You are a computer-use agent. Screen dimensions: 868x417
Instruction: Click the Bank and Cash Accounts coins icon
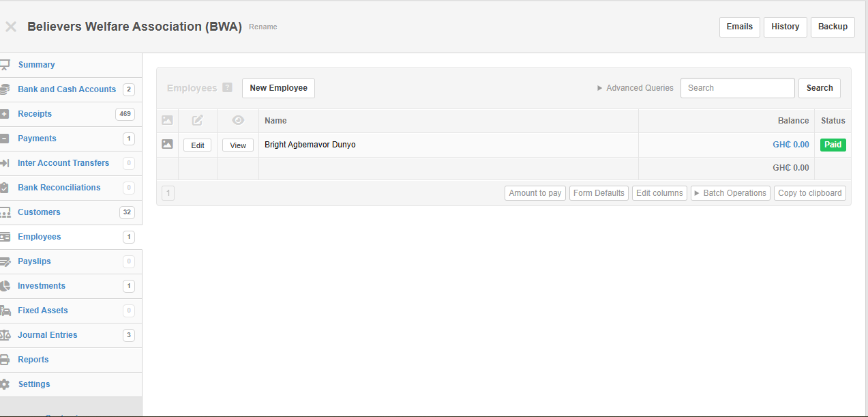click(4, 89)
